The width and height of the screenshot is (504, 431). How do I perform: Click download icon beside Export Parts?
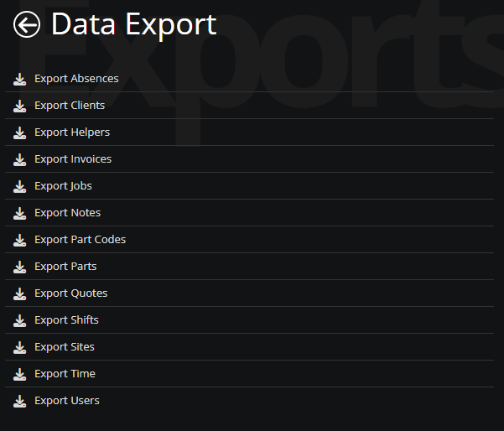coord(19,267)
